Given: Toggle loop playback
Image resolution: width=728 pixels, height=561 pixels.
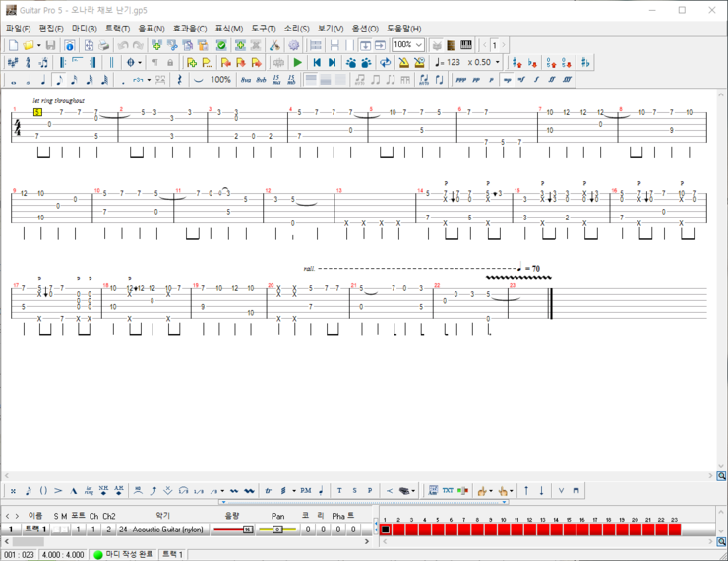Looking at the screenshot, I should click(385, 62).
